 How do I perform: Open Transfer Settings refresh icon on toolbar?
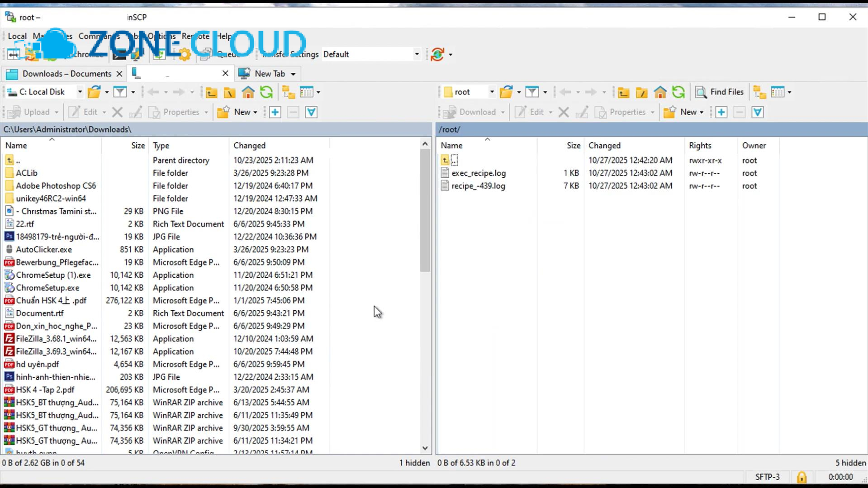click(x=437, y=54)
